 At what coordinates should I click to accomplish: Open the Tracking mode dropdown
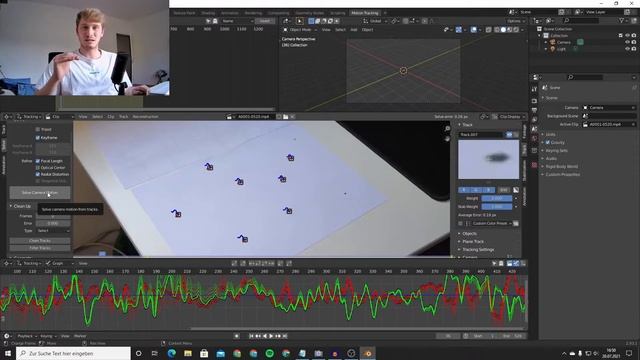29,117
